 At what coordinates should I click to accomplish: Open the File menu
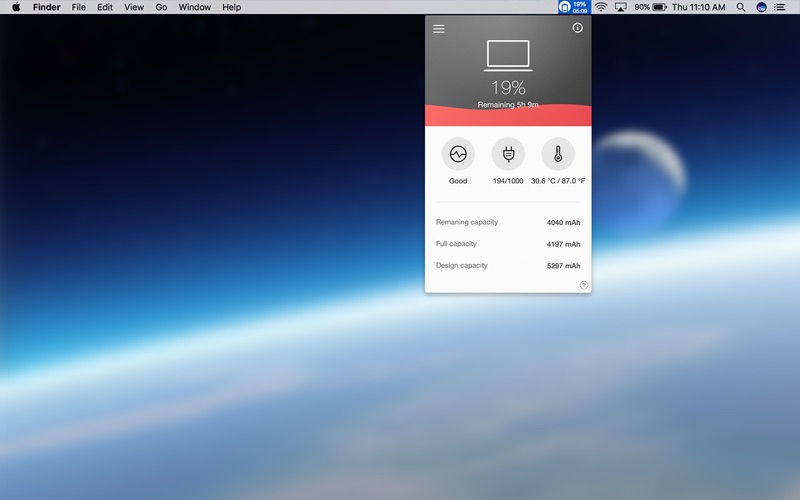79,7
